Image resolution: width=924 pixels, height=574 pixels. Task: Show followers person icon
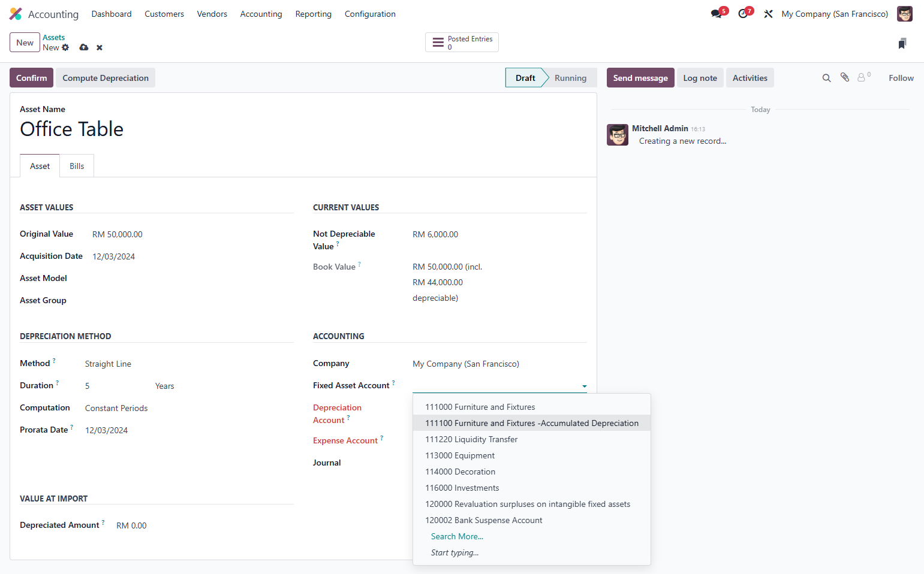click(862, 77)
